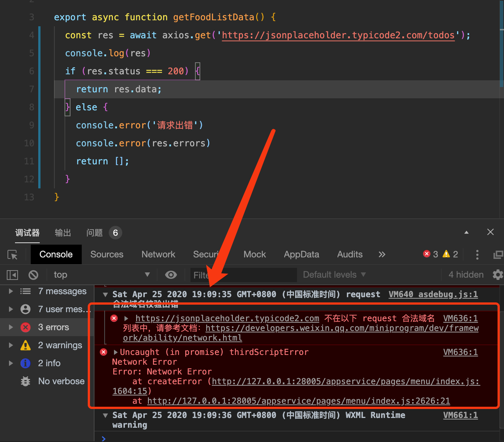Collapse the 19:09:36 WXML Runtime warning group
The image size is (504, 442).
click(x=105, y=415)
